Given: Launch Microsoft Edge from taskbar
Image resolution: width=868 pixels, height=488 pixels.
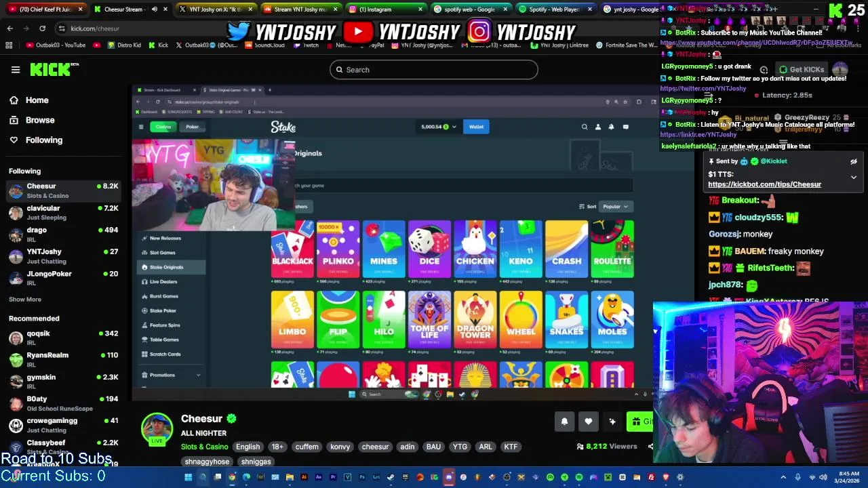Looking at the screenshot, I should click(246, 477).
